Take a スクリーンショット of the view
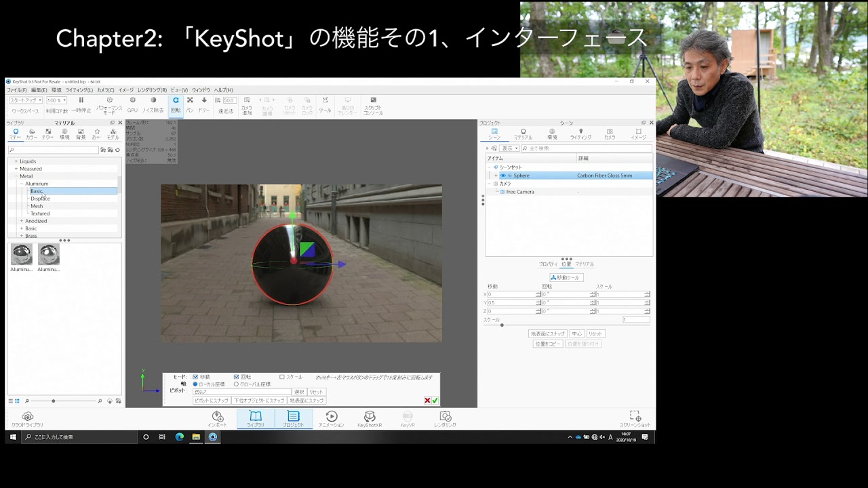 point(635,420)
